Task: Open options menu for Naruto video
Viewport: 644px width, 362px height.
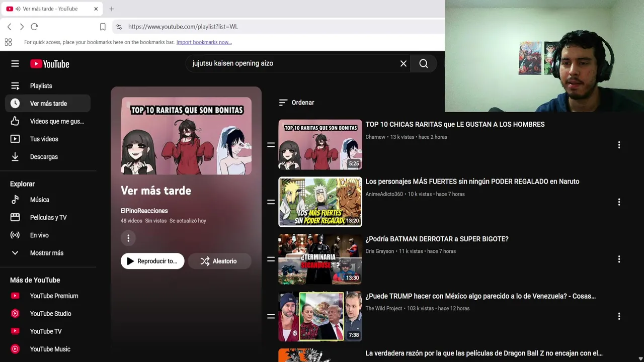Action: click(619, 202)
